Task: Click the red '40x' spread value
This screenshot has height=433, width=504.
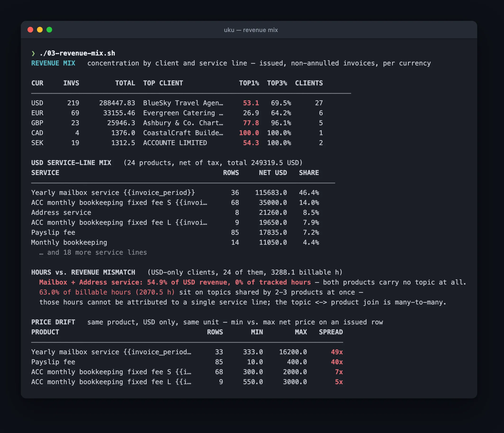Action: 337,362
